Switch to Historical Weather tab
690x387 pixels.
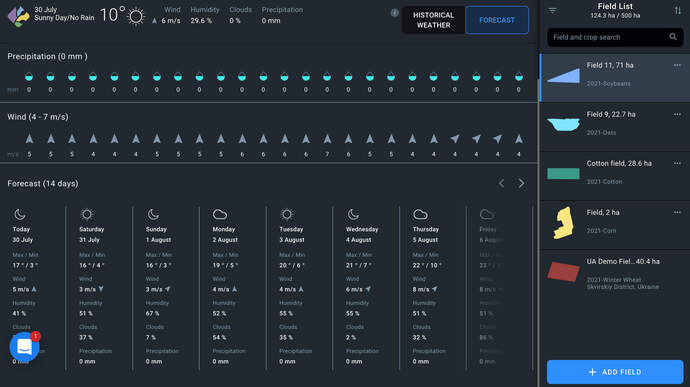click(433, 20)
